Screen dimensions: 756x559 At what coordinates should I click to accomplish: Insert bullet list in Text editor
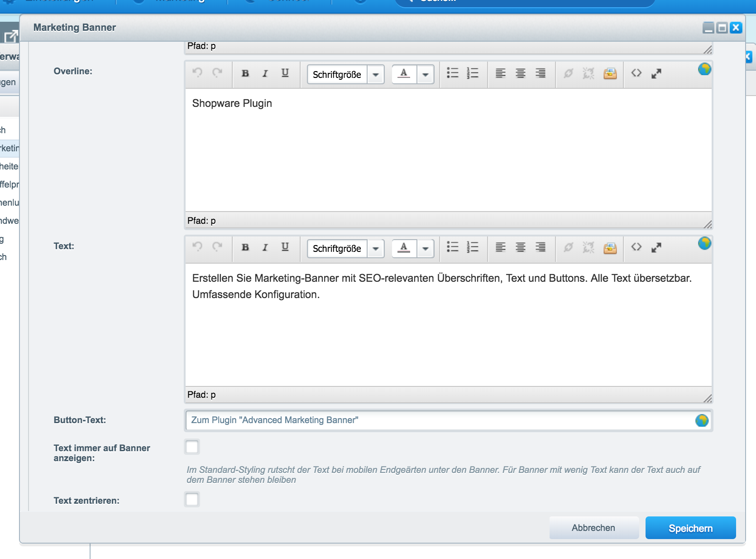pos(453,247)
